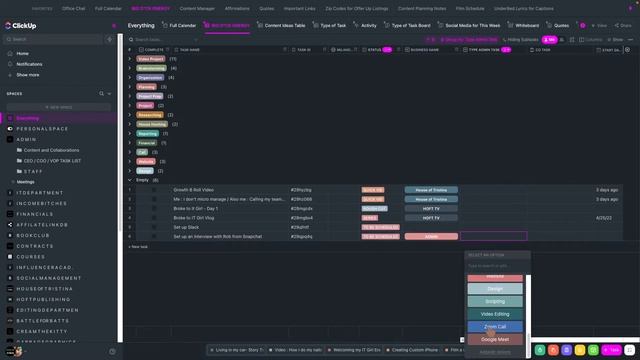Click the yellow round icon in bottom tray
This screenshot has height=360, width=640.
580,350
